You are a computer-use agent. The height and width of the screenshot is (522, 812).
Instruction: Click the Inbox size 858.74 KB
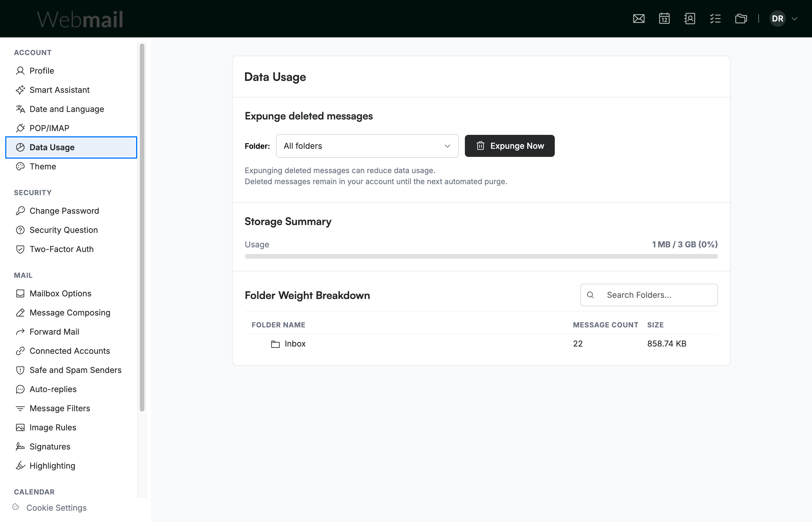pos(667,344)
